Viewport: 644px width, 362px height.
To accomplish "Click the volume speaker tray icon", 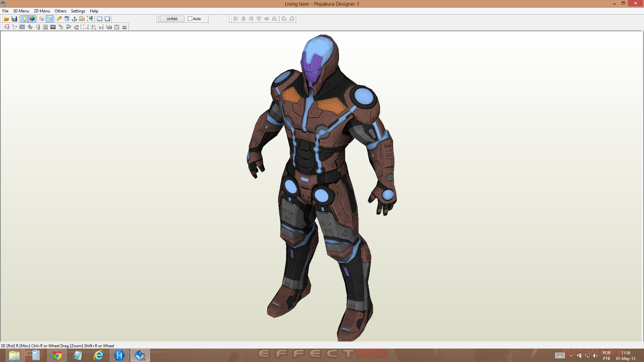I will pyautogui.click(x=595, y=356).
